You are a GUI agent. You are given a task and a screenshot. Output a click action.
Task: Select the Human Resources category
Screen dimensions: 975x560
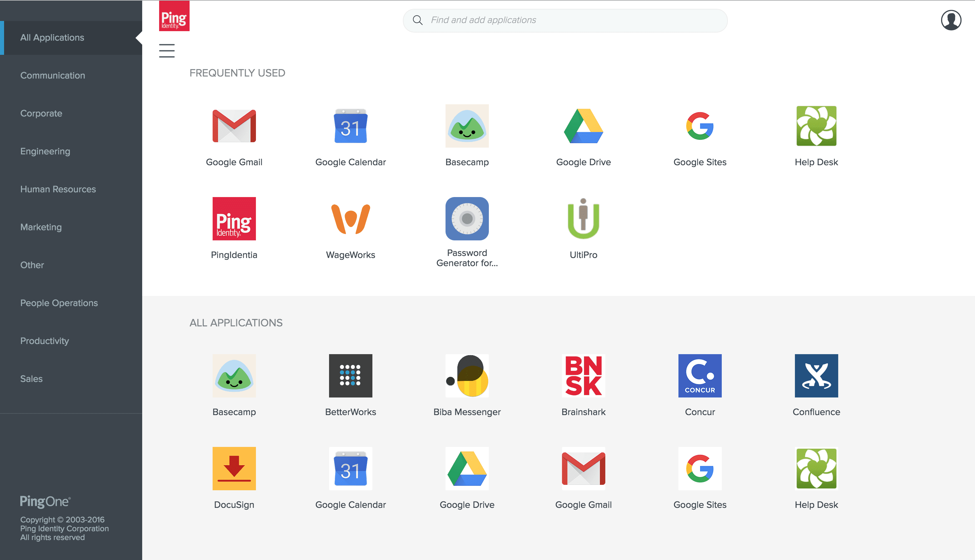tap(71, 189)
